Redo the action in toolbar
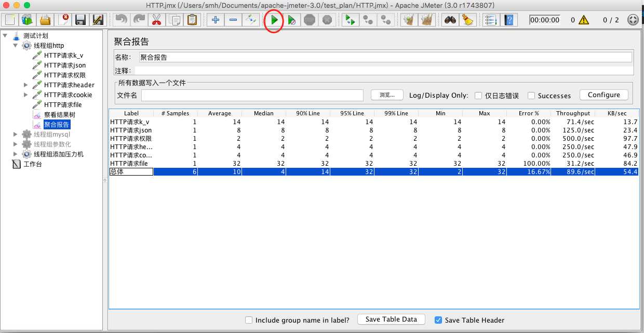Screen dimensions: 644x333 [139, 20]
